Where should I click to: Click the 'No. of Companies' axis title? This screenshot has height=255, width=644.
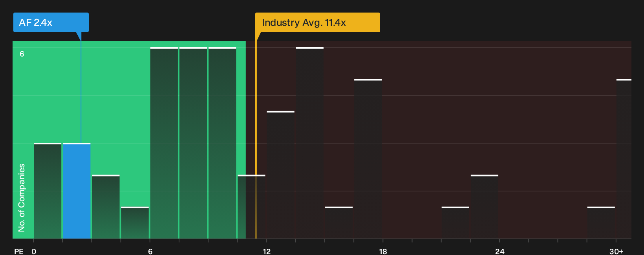coord(22,198)
